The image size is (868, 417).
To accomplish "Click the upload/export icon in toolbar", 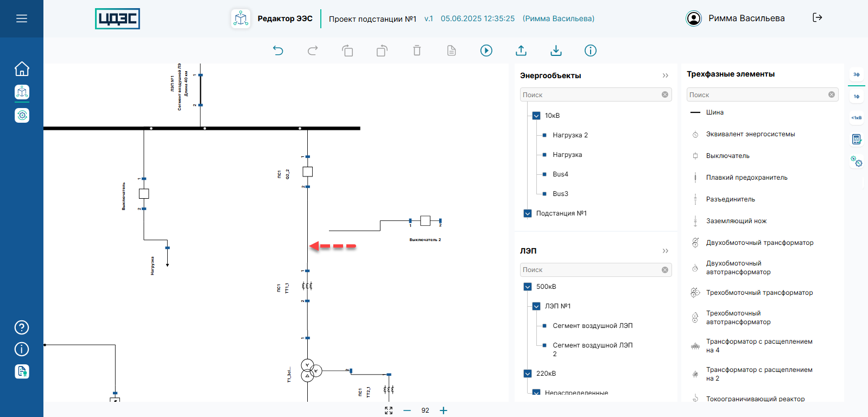I will [x=521, y=50].
